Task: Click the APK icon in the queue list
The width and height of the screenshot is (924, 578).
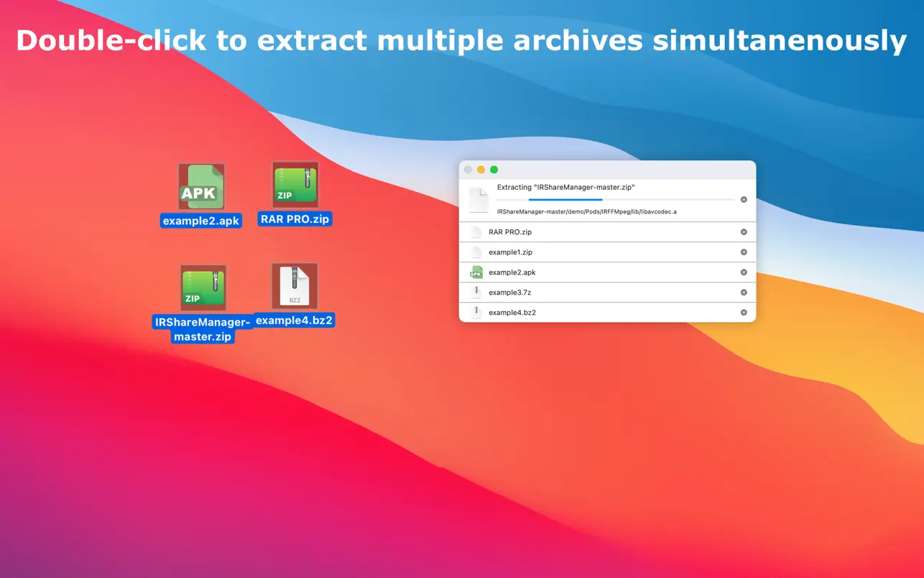Action: [476, 272]
